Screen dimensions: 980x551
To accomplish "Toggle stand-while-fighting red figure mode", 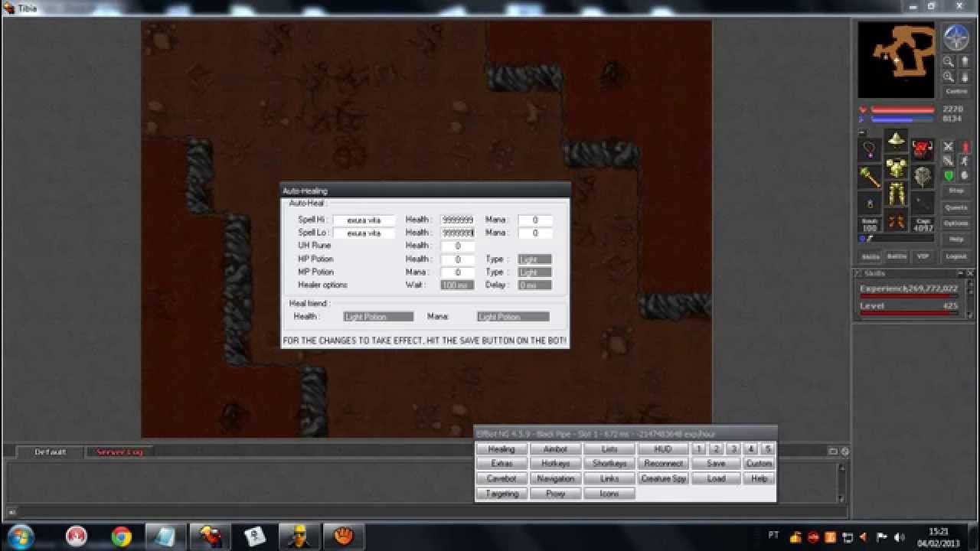I will [965, 146].
